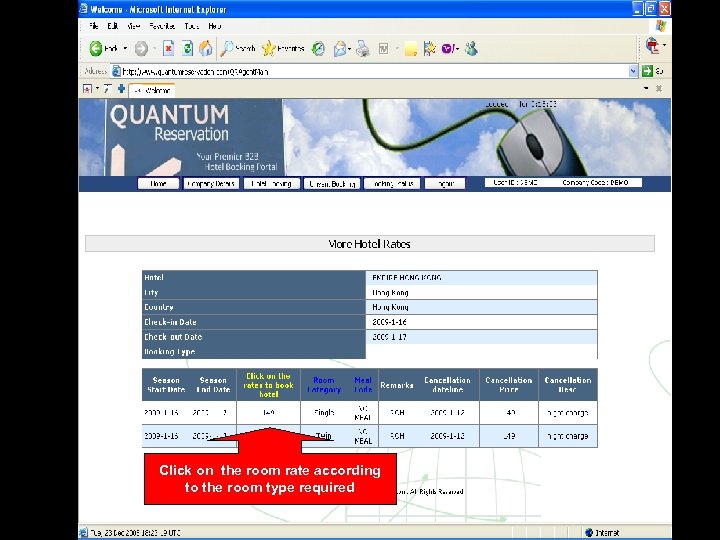The height and width of the screenshot is (540, 720).
Task: Open the Favorites star button
Action: coord(283,48)
